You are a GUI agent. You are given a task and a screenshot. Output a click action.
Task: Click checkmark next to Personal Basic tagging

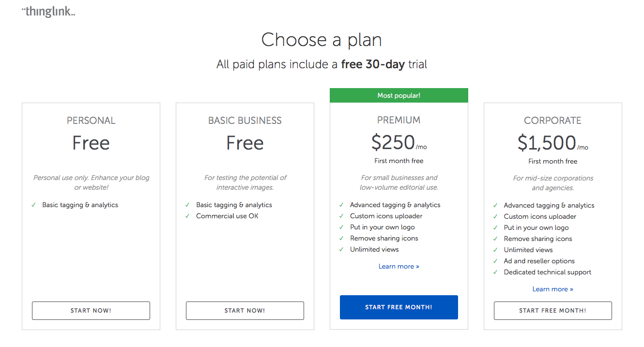33,205
